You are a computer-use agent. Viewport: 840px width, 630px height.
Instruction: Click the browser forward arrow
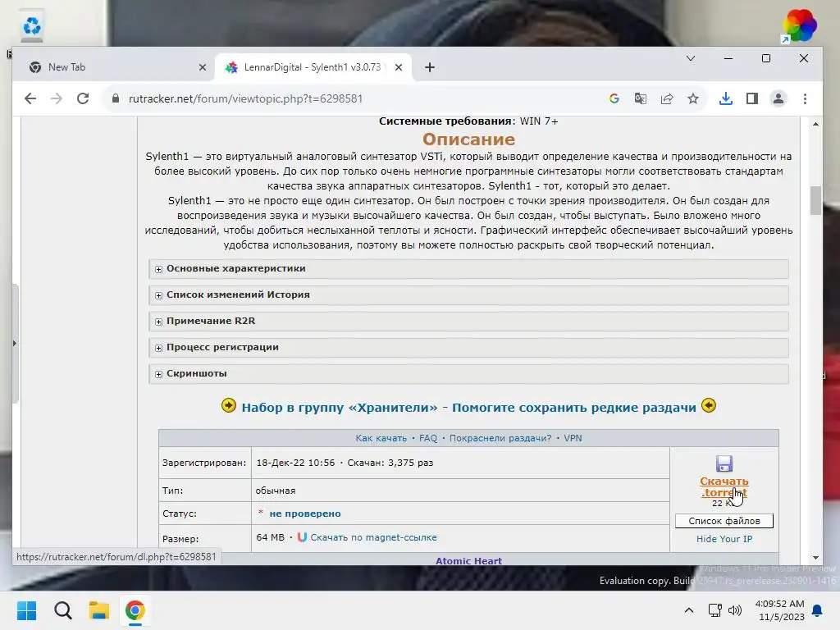[57, 98]
